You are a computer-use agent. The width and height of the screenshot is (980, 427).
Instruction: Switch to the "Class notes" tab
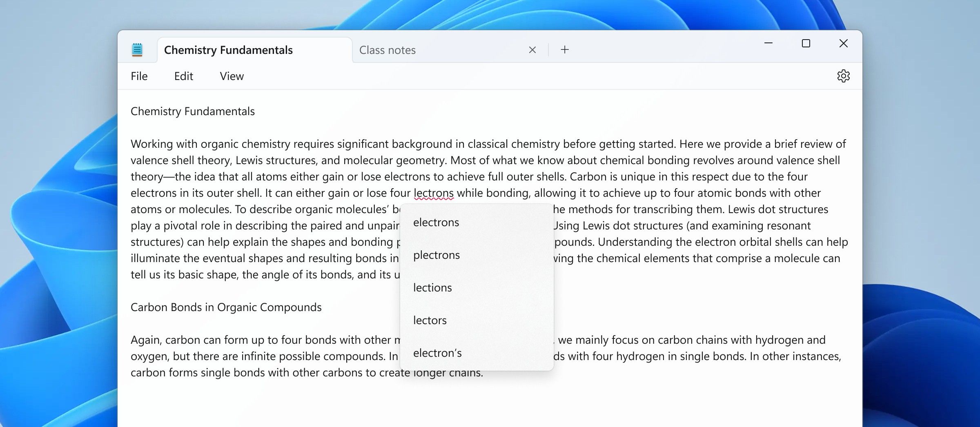pyautogui.click(x=408, y=49)
